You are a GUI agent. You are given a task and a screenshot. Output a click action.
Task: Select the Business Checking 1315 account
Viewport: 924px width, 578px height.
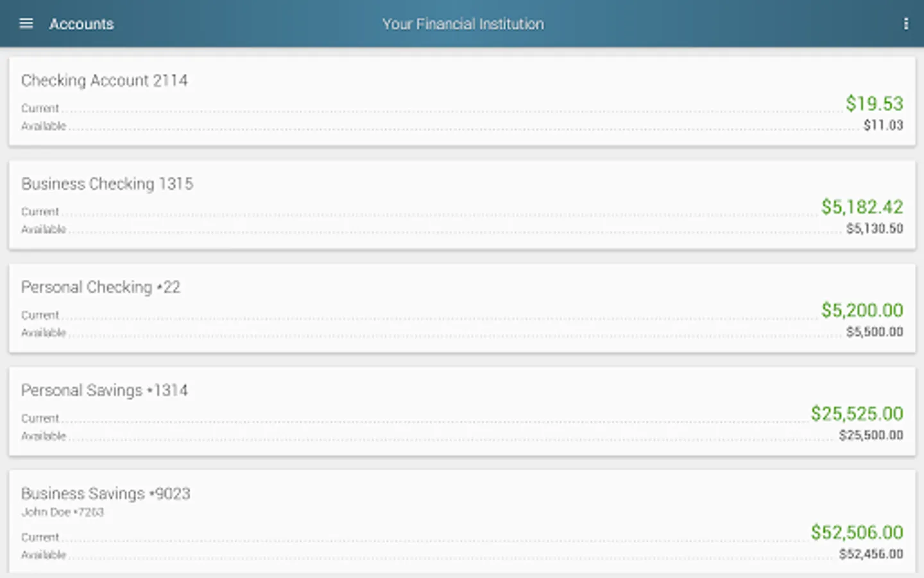click(107, 184)
